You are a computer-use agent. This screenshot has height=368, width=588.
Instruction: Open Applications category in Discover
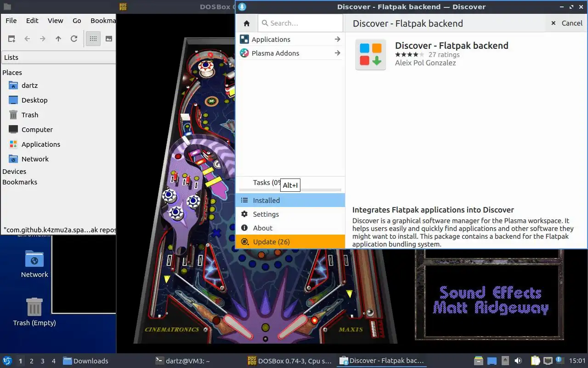290,40
